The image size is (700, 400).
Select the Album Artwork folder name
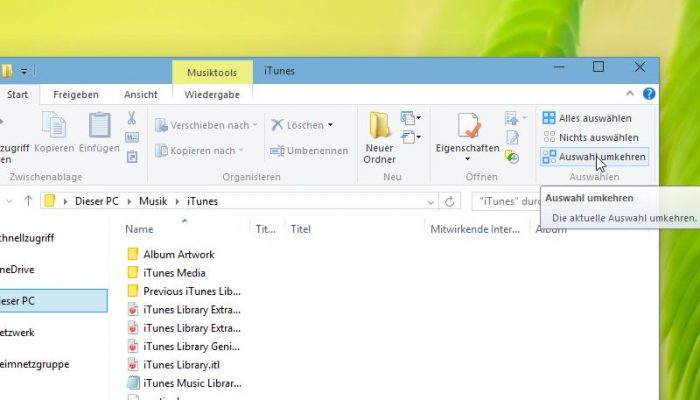(179, 254)
